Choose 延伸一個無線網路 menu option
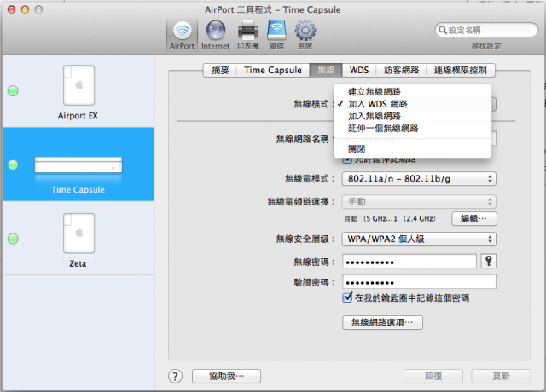The image size is (546, 392). (412, 129)
